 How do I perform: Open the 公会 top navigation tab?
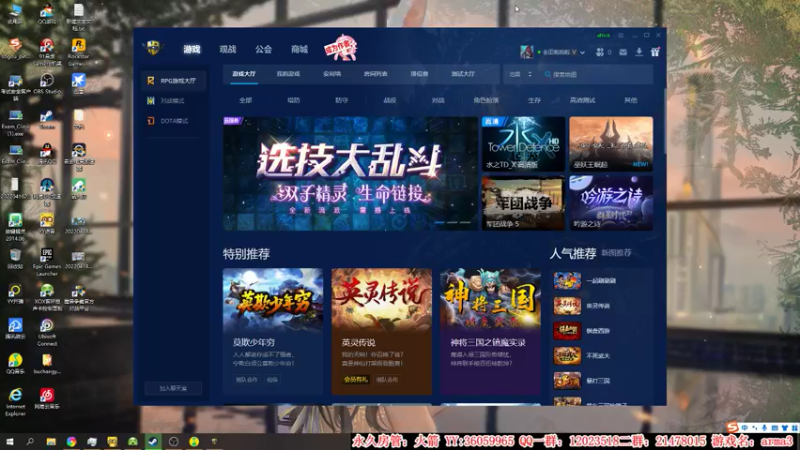(x=263, y=49)
